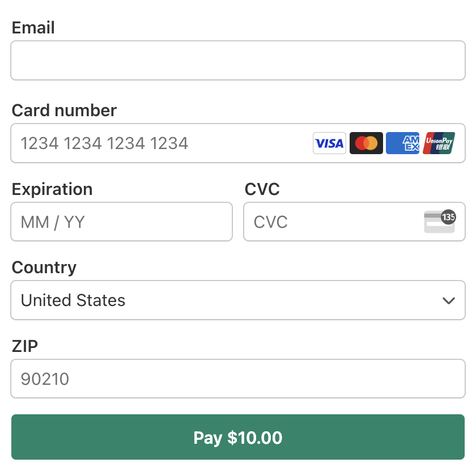Click the Visa card icon

(x=329, y=143)
